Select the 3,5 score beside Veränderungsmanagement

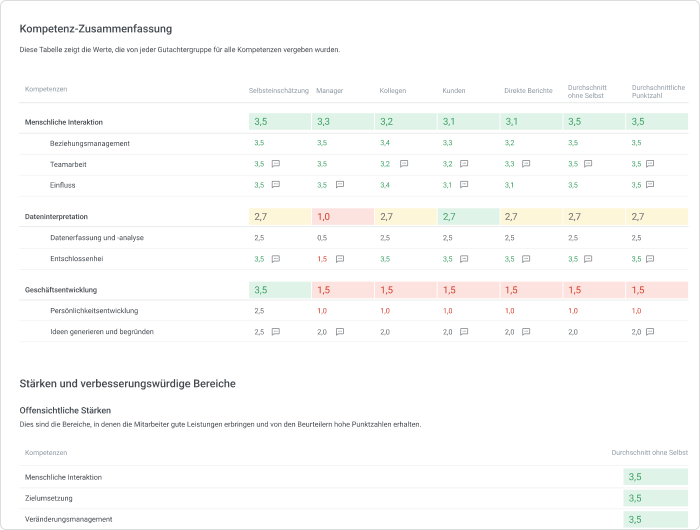(x=655, y=519)
